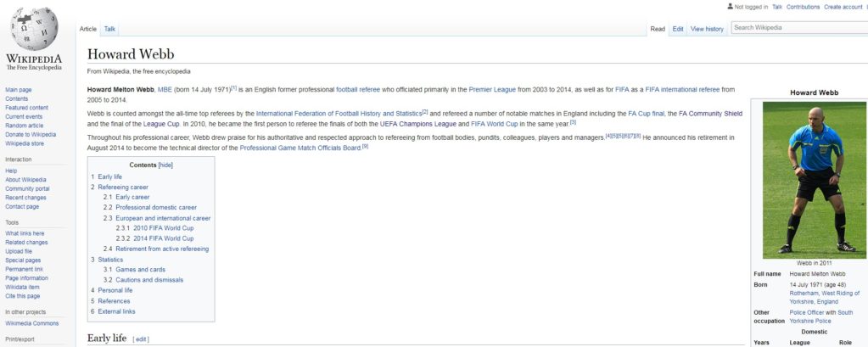868x347 pixels.
Task: Open the Howard Webb infobox photo
Action: [814, 179]
